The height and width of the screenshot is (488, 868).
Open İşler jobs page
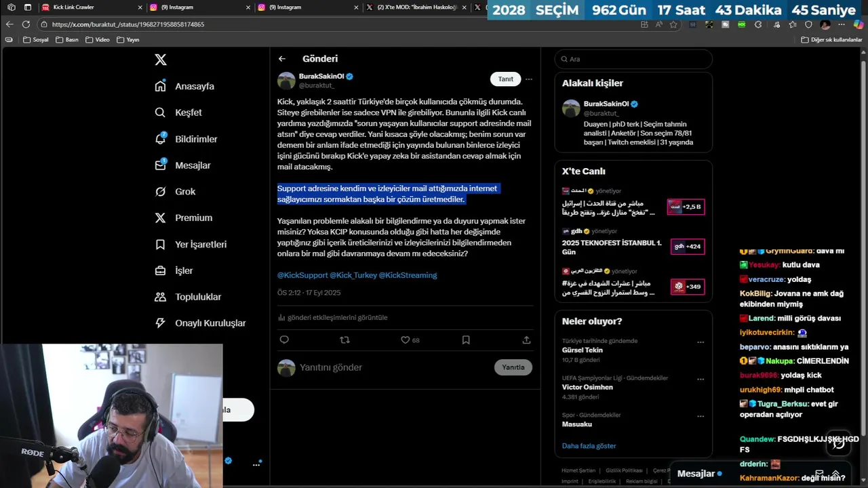[x=174, y=270]
